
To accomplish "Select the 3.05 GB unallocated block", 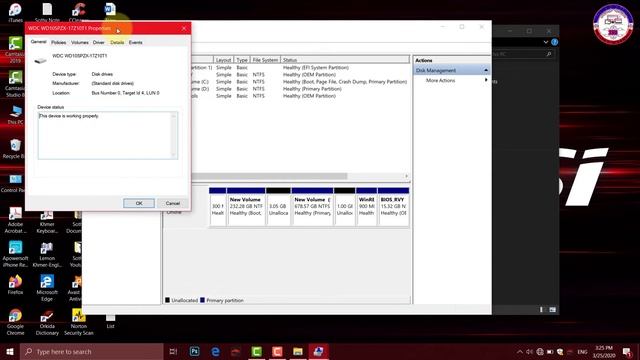I will [278, 207].
